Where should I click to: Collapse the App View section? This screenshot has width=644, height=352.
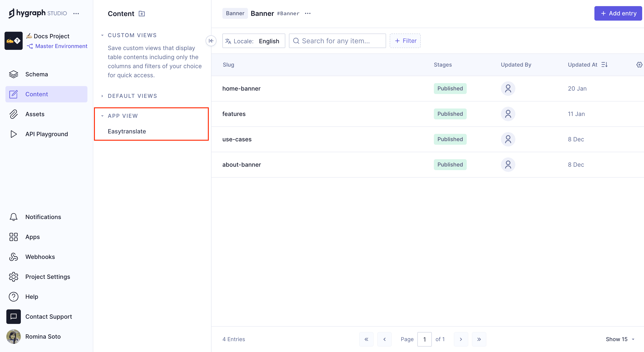102,116
